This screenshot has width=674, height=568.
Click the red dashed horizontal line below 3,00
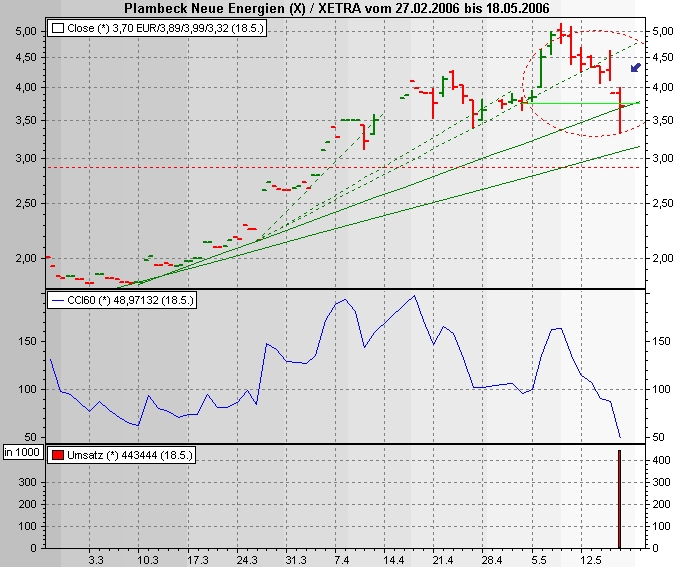(343, 167)
